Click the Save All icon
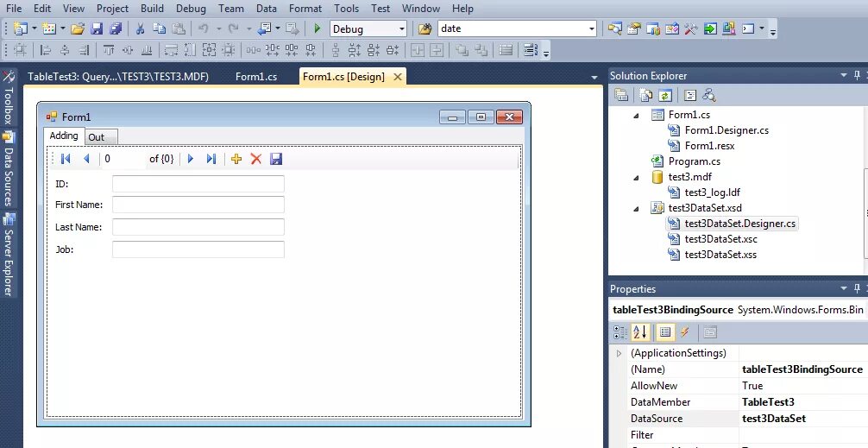The height and width of the screenshot is (448, 868). tap(116, 28)
